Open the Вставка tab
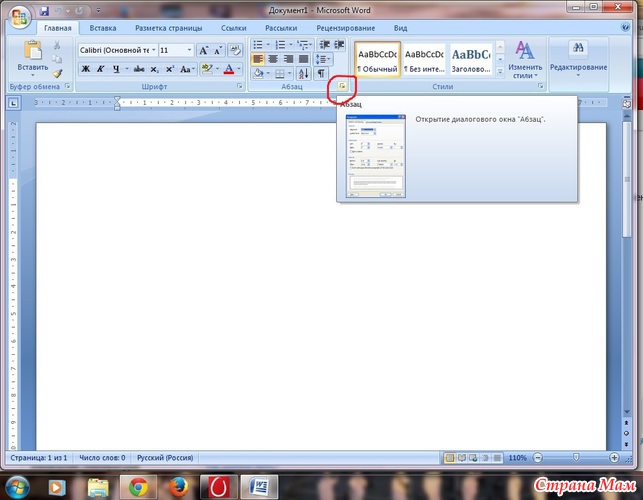Image resolution: width=643 pixels, height=500 pixels. tap(103, 28)
